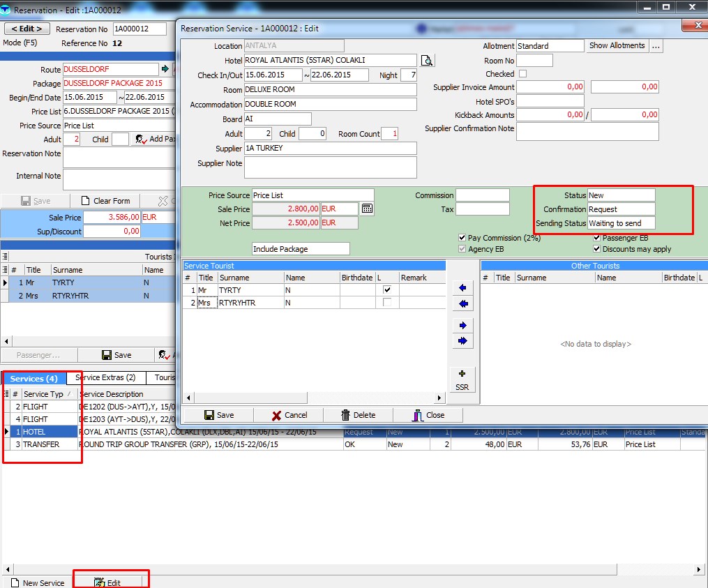Open the Allotment Standard dropdown field
The width and height of the screenshot is (708, 588).
point(550,46)
